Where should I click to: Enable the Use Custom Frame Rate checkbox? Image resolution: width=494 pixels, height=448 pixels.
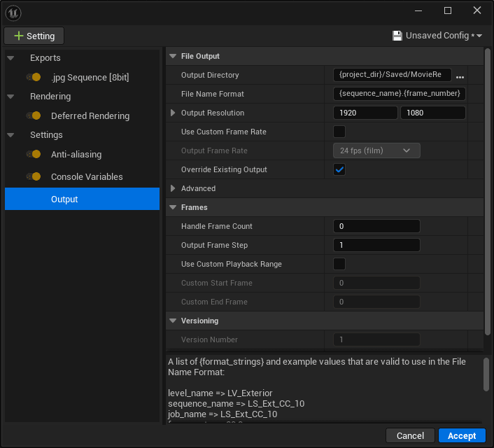pos(339,132)
